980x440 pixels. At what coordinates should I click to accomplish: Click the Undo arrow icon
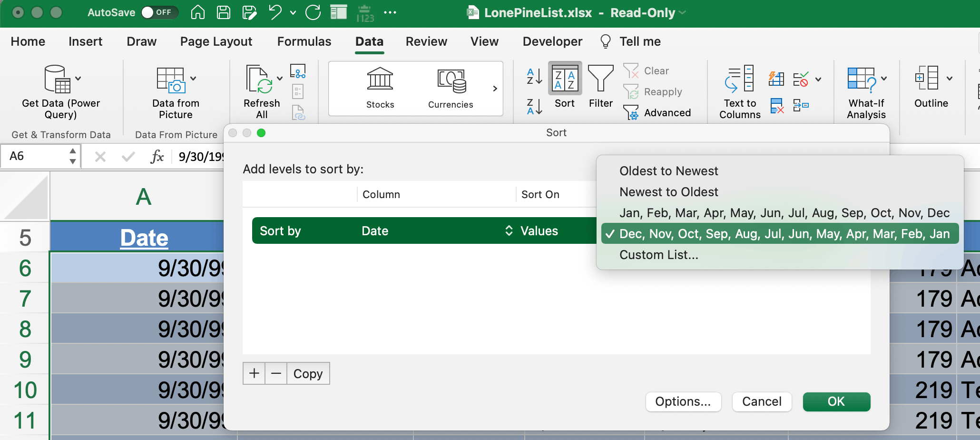click(275, 12)
